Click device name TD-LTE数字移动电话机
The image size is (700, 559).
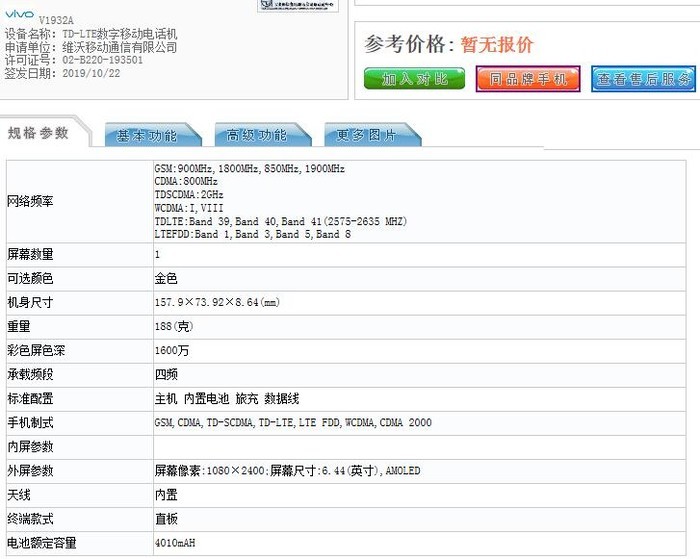(x=120, y=34)
